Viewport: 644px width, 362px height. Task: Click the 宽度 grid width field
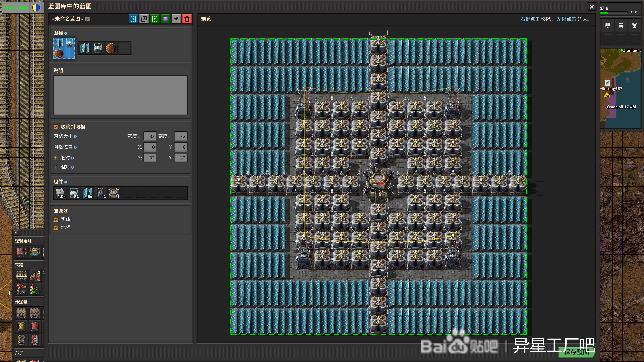click(150, 136)
